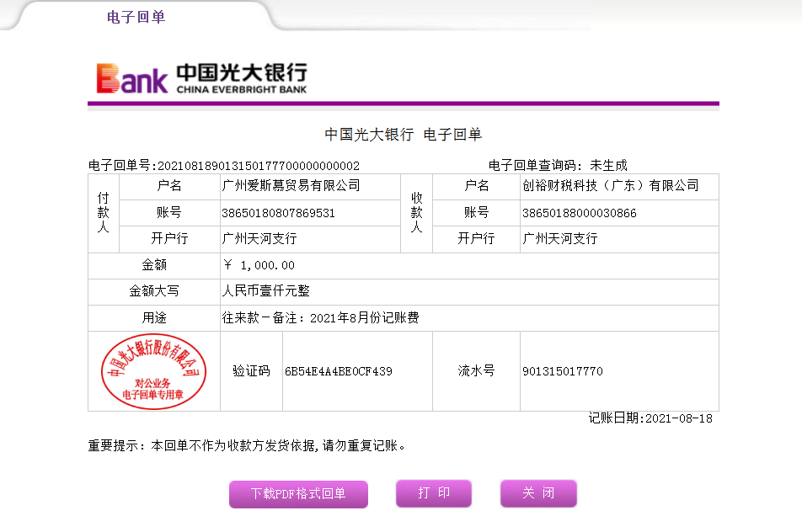Select the posting date 2021-08-18
Viewport: 802px width, 532px height.
(679, 418)
